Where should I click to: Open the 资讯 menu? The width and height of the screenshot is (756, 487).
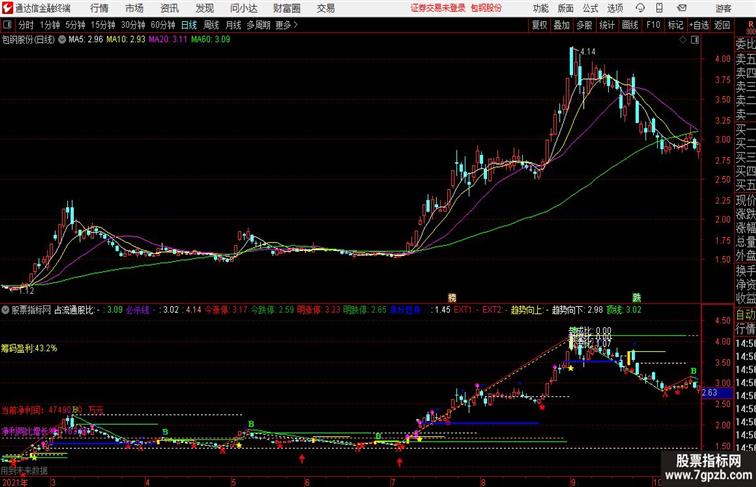click(169, 8)
